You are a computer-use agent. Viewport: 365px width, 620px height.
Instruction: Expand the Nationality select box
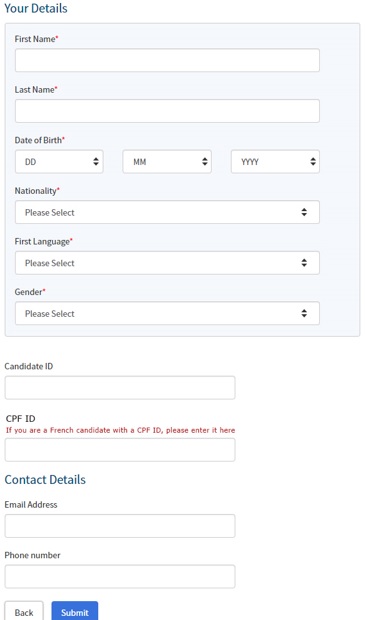167,212
